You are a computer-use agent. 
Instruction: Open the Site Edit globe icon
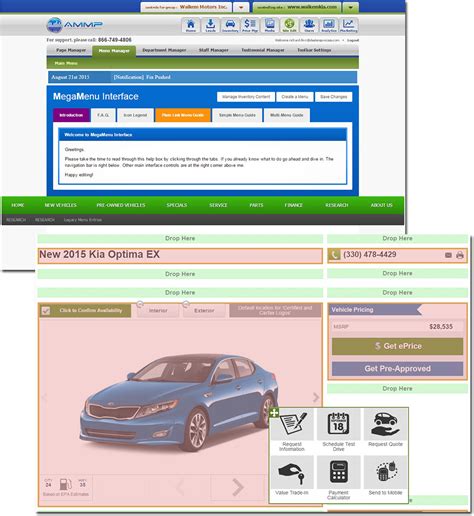coord(289,25)
